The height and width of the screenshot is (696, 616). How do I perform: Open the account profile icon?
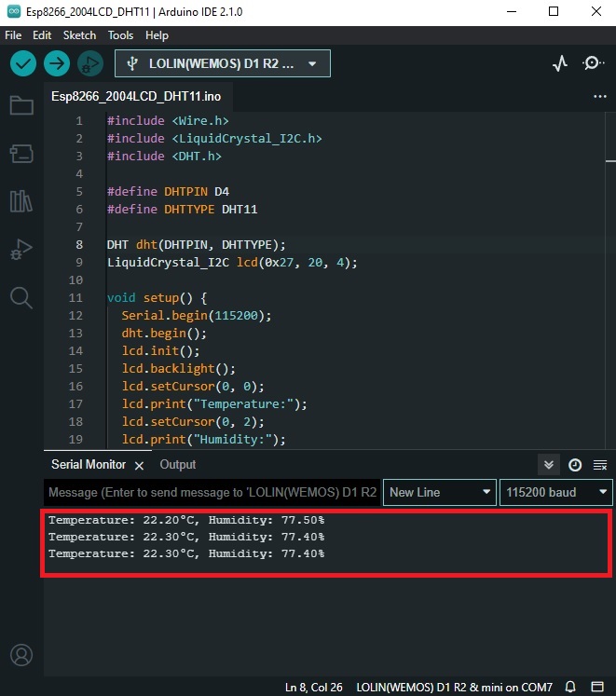pyautogui.click(x=21, y=655)
